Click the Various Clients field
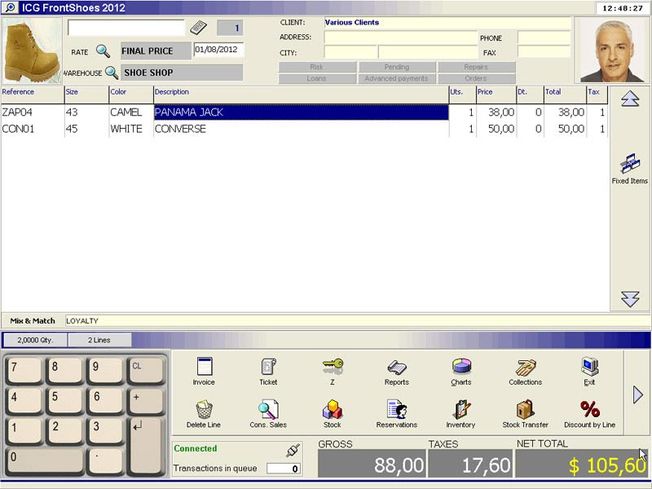This screenshot has width=652, height=489. point(447,23)
